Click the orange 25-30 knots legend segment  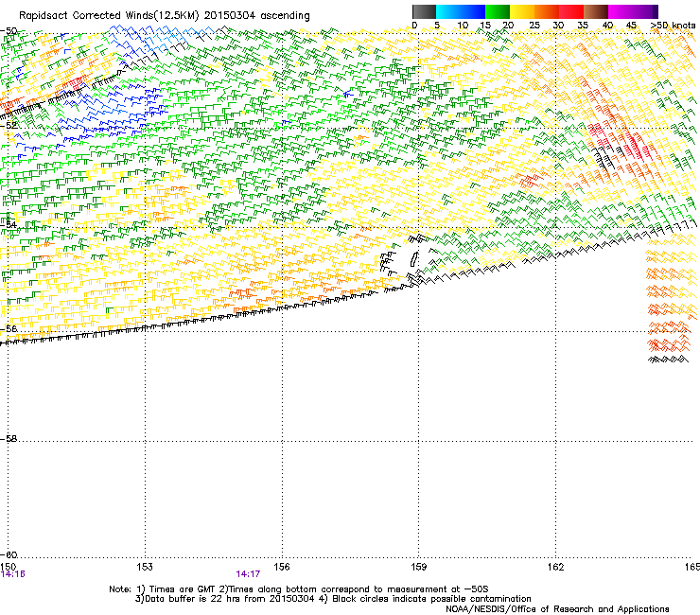pyautogui.click(x=547, y=11)
